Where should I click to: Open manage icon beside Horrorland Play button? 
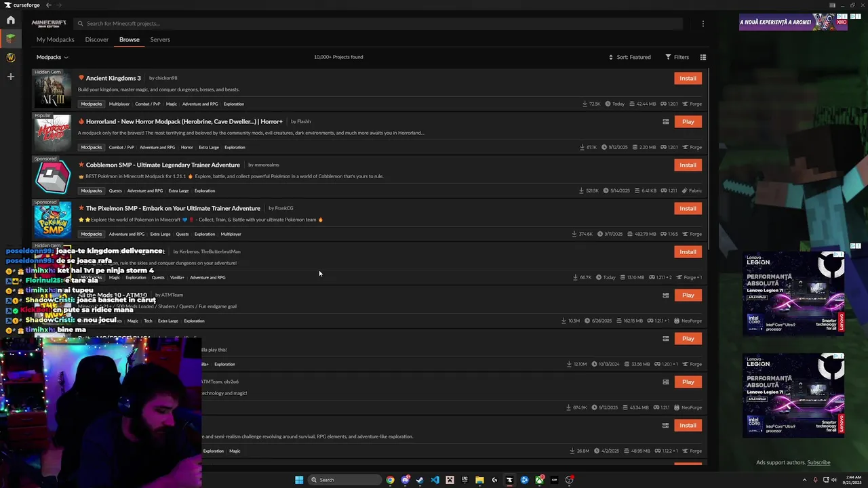coord(666,122)
